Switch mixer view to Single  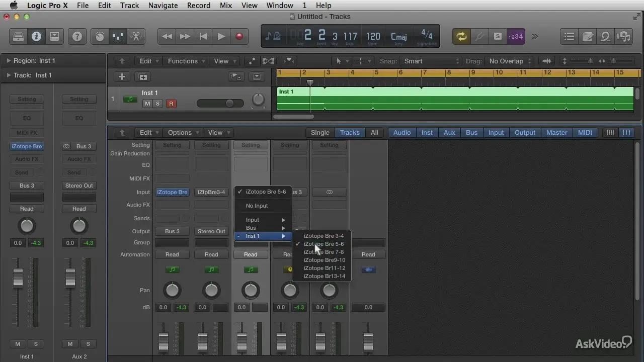[x=319, y=133]
